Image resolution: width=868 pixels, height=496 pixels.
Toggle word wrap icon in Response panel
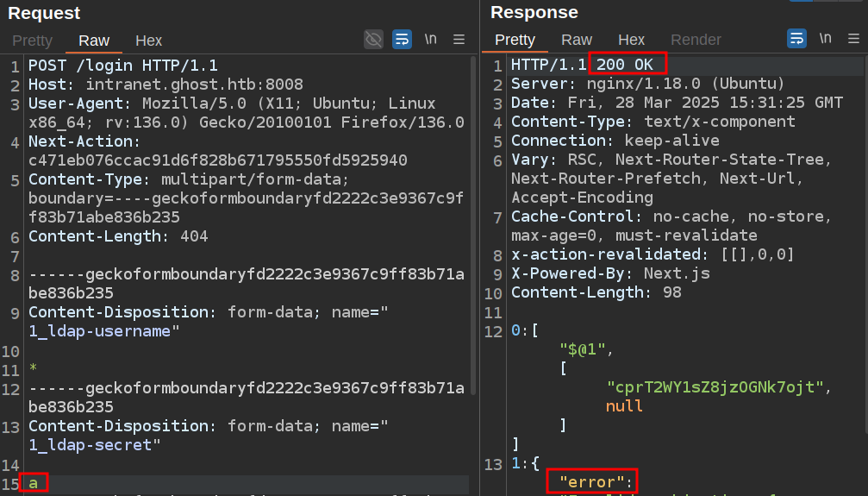pyautogui.click(x=796, y=39)
